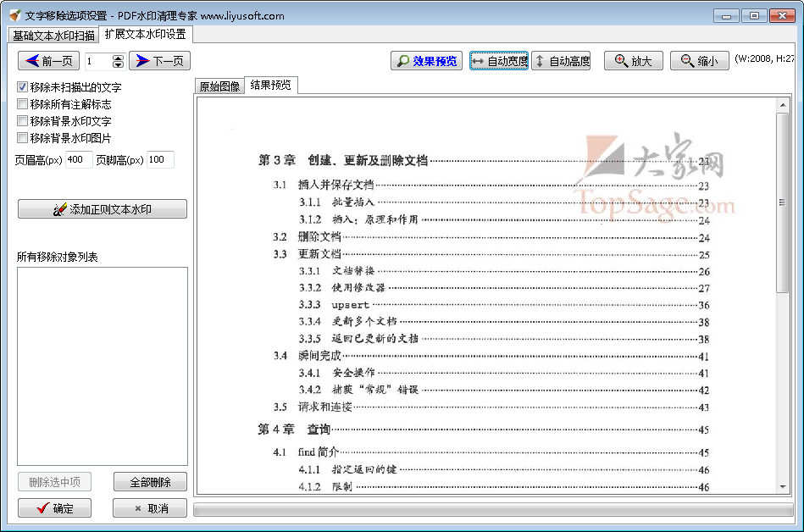Switch to the 原始图像 tab
Image resolution: width=804 pixels, height=532 pixels.
coord(219,86)
